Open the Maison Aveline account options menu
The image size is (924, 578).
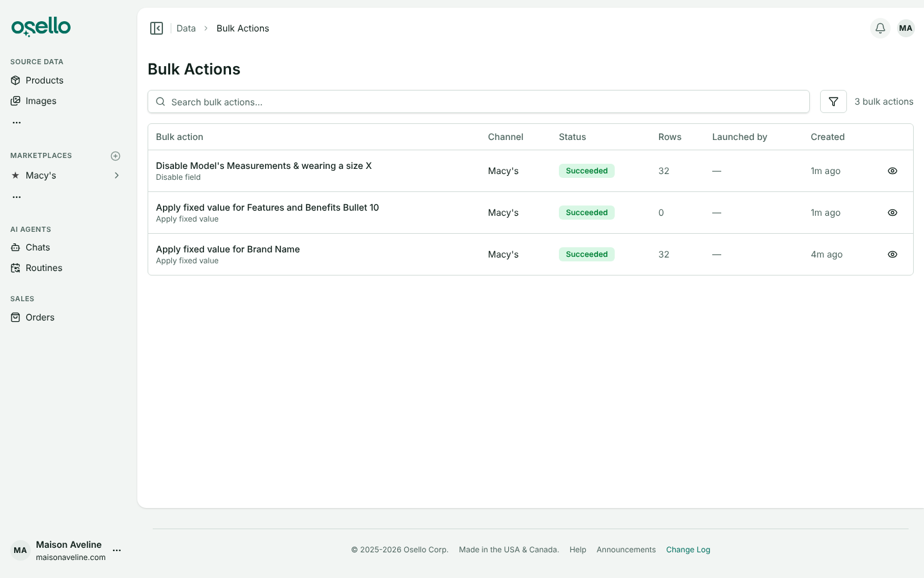pyautogui.click(x=117, y=550)
